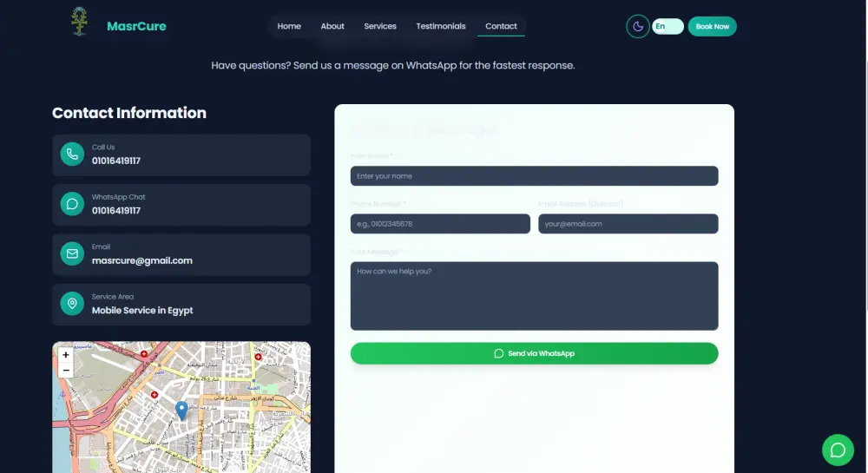Image resolution: width=868 pixels, height=473 pixels.
Task: Zoom in on the map
Action: point(66,355)
